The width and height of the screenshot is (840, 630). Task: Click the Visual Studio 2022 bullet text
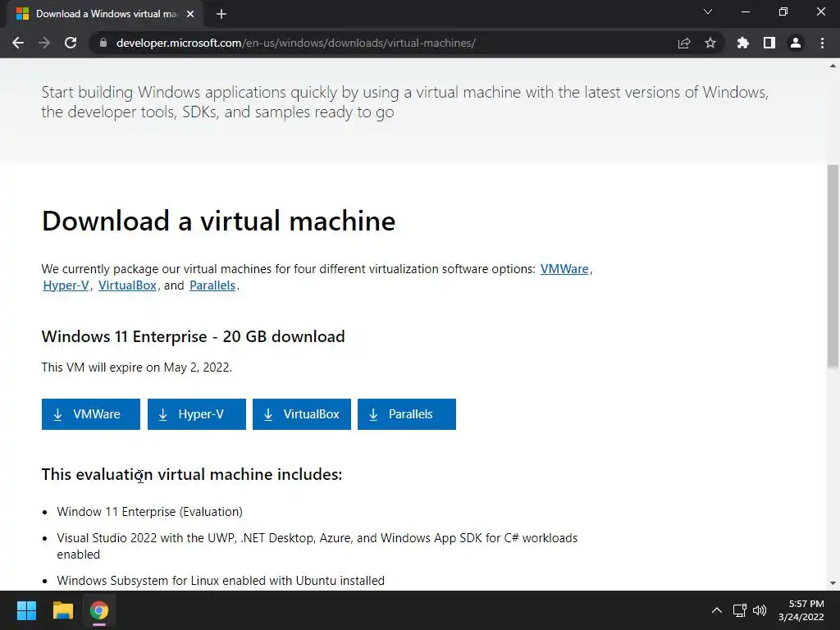[x=317, y=546]
